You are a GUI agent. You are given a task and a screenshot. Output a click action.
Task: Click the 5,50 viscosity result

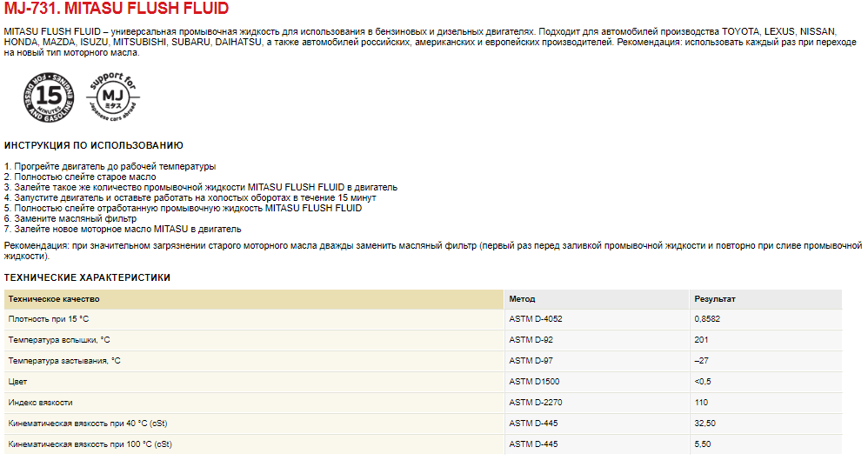(766, 444)
